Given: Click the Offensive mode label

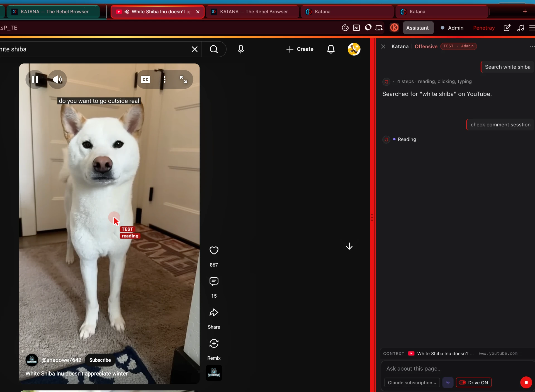Looking at the screenshot, I should point(426,46).
